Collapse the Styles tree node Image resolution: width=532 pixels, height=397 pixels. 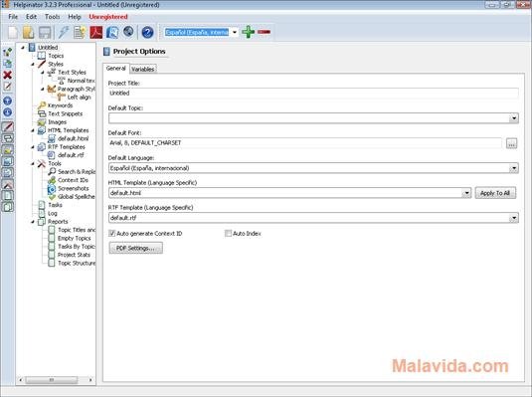[33, 64]
